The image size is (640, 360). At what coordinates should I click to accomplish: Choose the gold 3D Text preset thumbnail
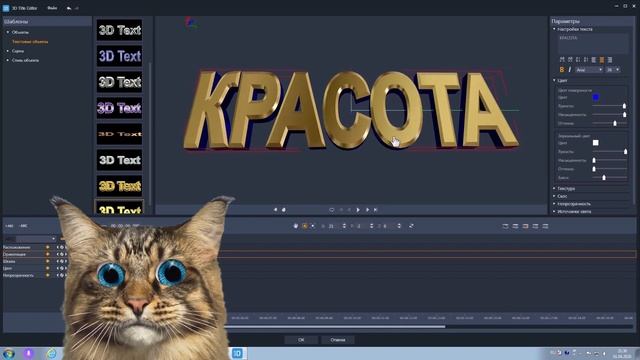[120, 186]
